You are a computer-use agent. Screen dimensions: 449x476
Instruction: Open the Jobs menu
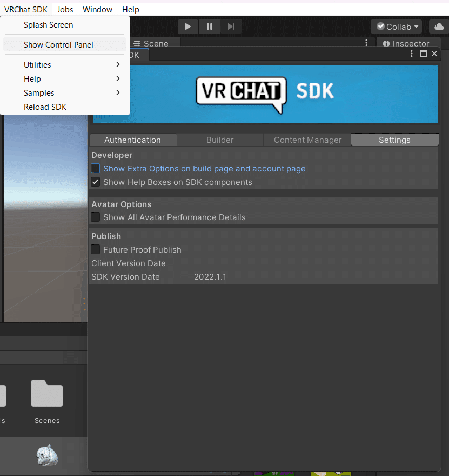(65, 10)
